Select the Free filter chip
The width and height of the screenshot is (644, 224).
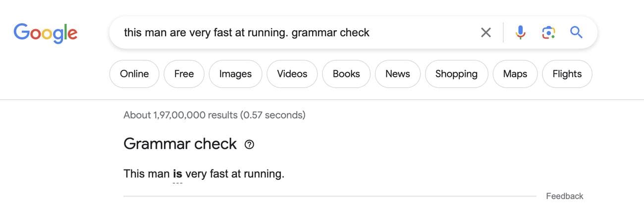tap(184, 74)
